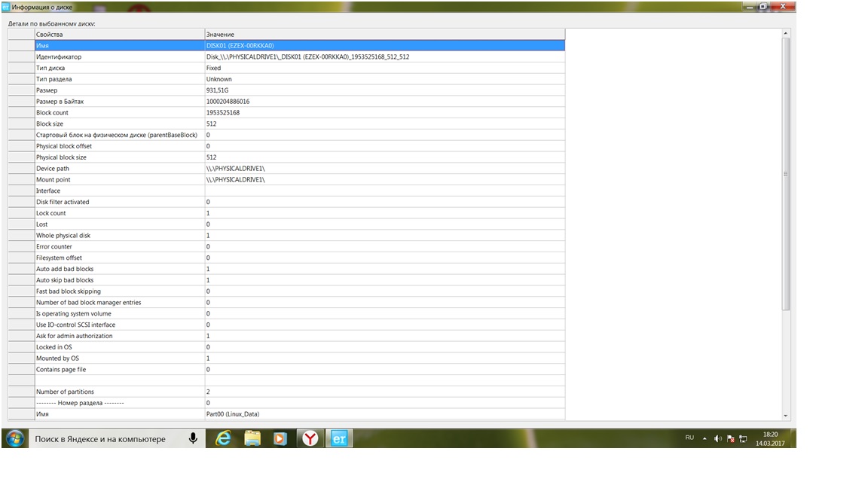The image size is (868, 488).
Task: Select the 'Идентификатор' row
Action: click(287, 57)
